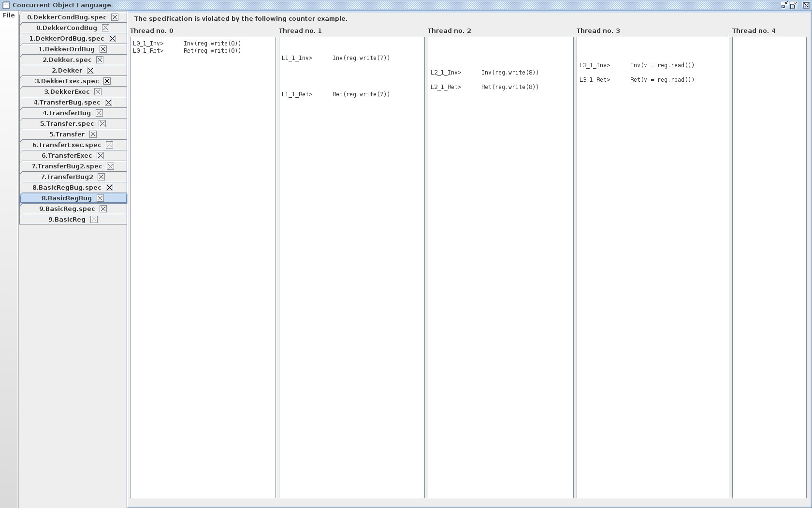Close the 1.DekkerOrdBug tab
The height and width of the screenshot is (508, 812).
[x=103, y=49]
